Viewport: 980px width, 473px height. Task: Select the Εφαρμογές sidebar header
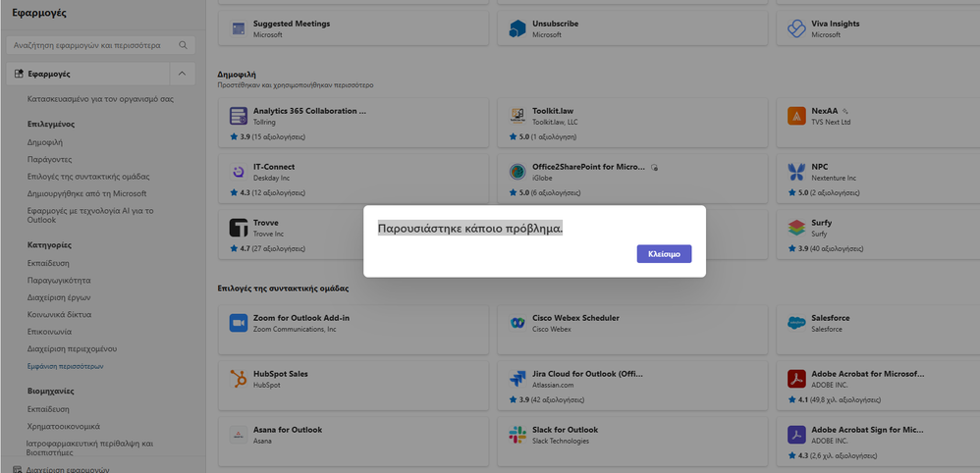88,74
